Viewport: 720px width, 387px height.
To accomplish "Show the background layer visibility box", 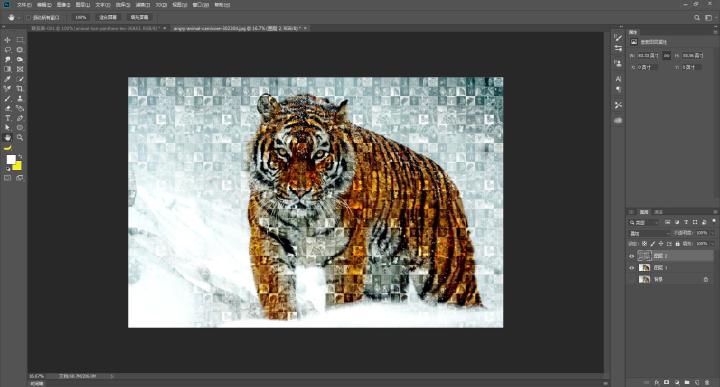I will pyautogui.click(x=631, y=279).
